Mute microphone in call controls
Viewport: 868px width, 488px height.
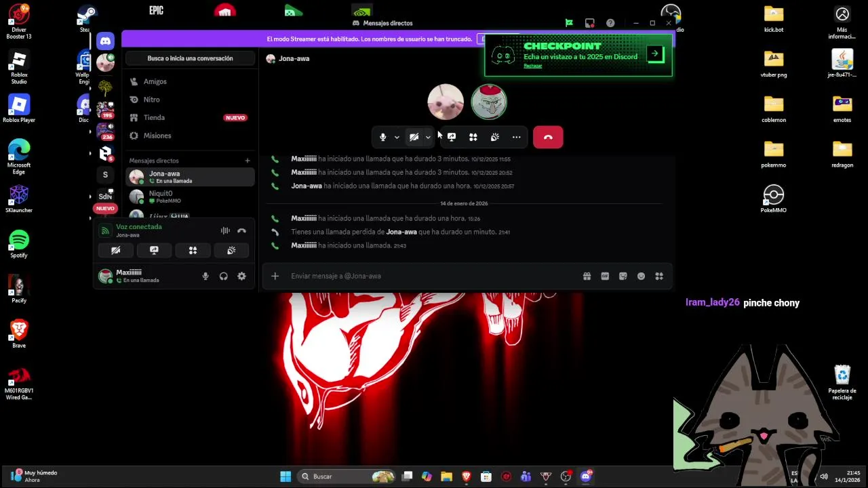[382, 137]
